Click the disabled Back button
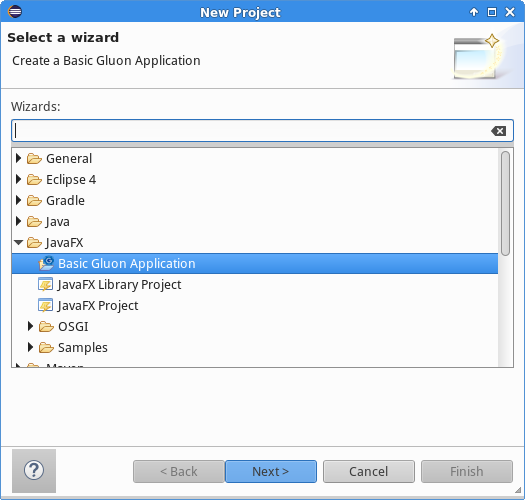 point(179,472)
